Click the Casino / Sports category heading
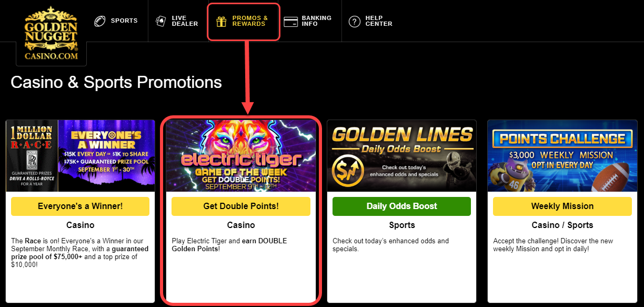 (x=562, y=225)
